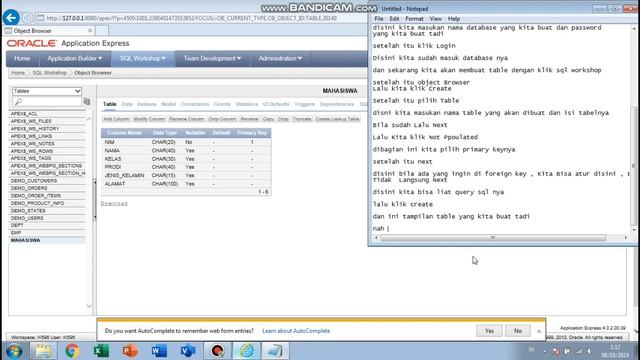Open the Constraints tab
This screenshot has height=360, width=640.
coord(195,104)
